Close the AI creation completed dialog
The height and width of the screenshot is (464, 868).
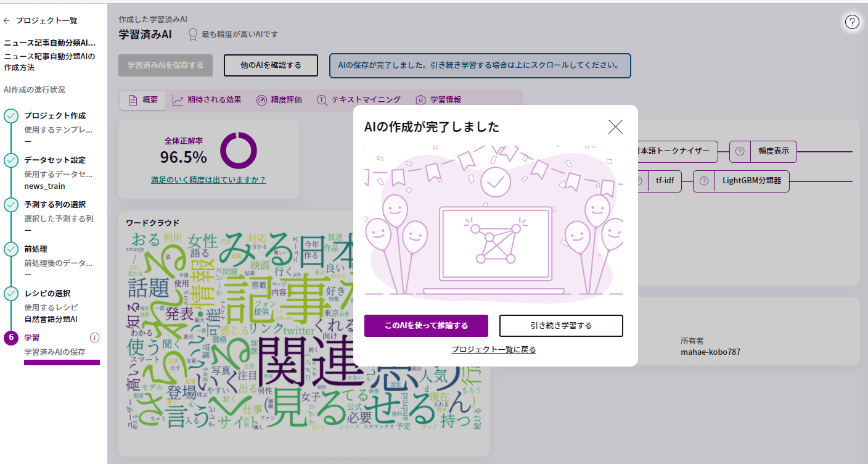click(x=615, y=126)
